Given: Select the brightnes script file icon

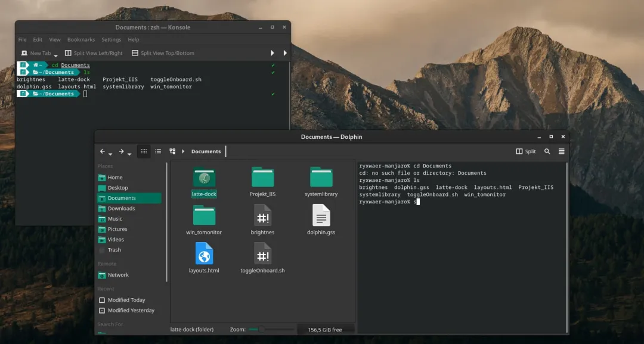Looking at the screenshot, I should pos(262,215).
